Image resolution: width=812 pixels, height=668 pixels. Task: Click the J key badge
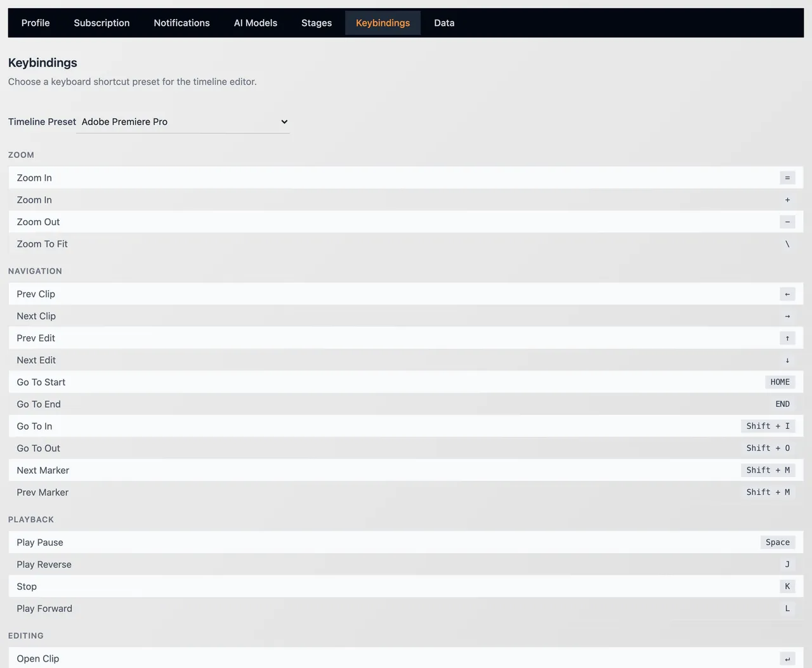pyautogui.click(x=787, y=565)
